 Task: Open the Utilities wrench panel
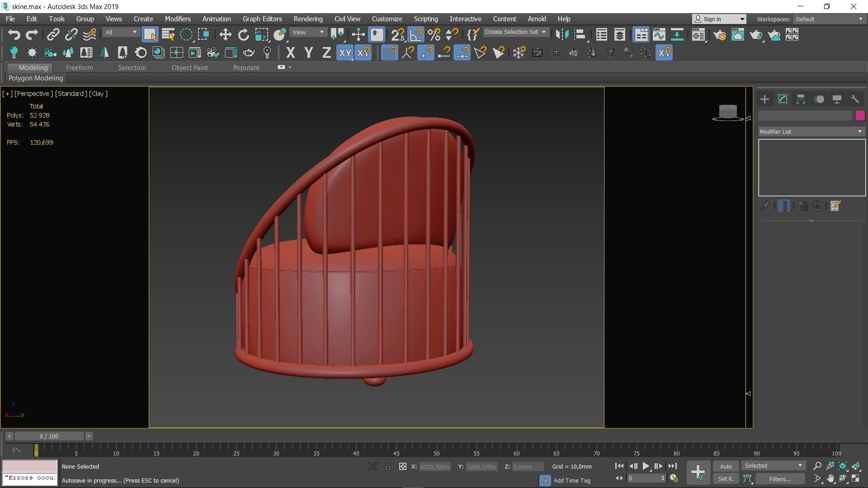854,99
